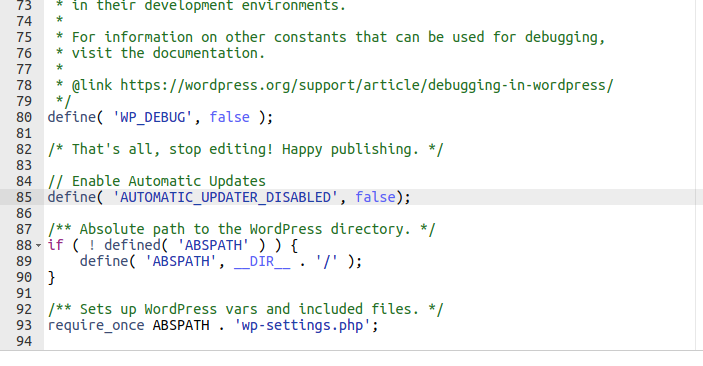Click the @link tag in the comment
The width and height of the screenshot is (703, 366).
pos(92,85)
